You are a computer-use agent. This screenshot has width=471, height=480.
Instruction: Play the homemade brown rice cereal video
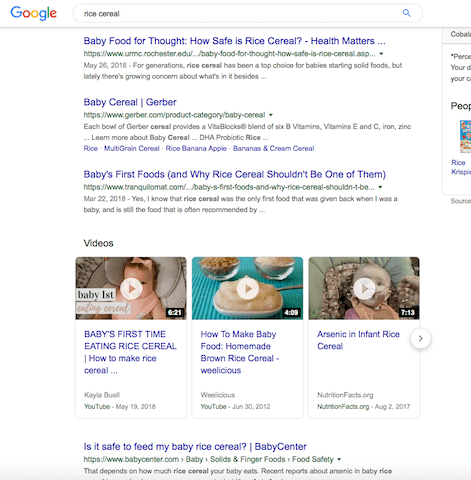(x=247, y=288)
